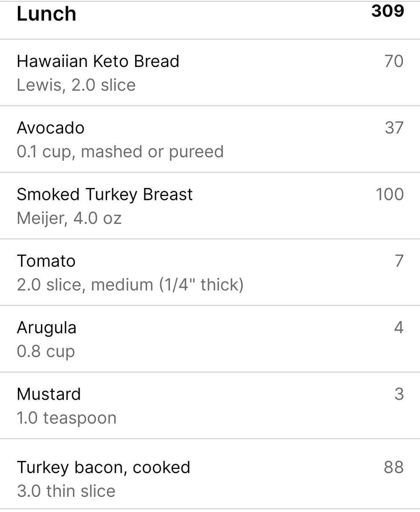Click the 'Lewis, 2.0 slice' serving text
Screen dimensions: 420x512
coord(76,85)
